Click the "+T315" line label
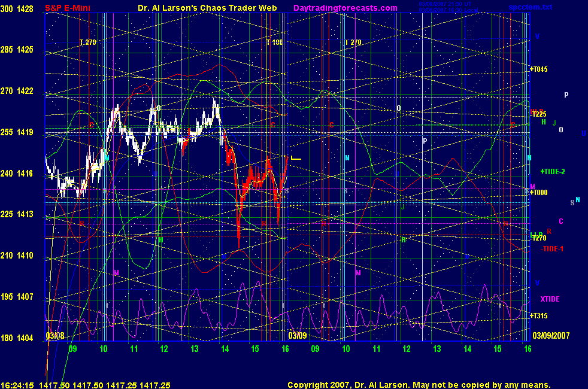 538,316
